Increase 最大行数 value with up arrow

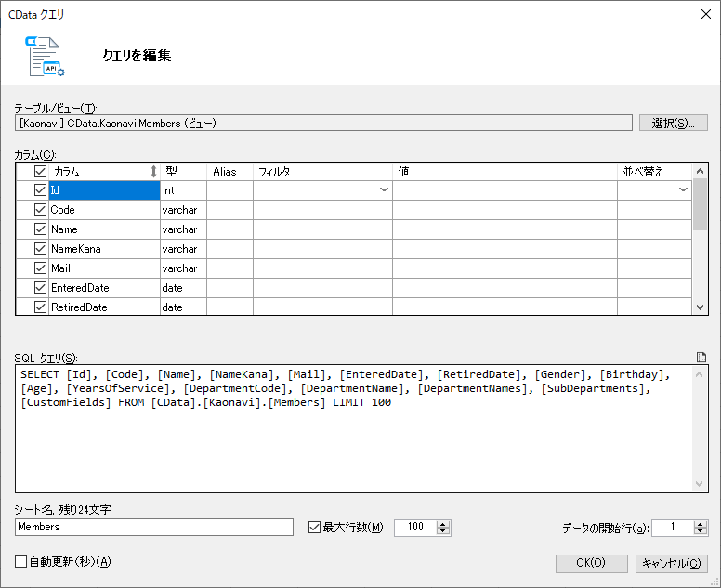(x=443, y=524)
